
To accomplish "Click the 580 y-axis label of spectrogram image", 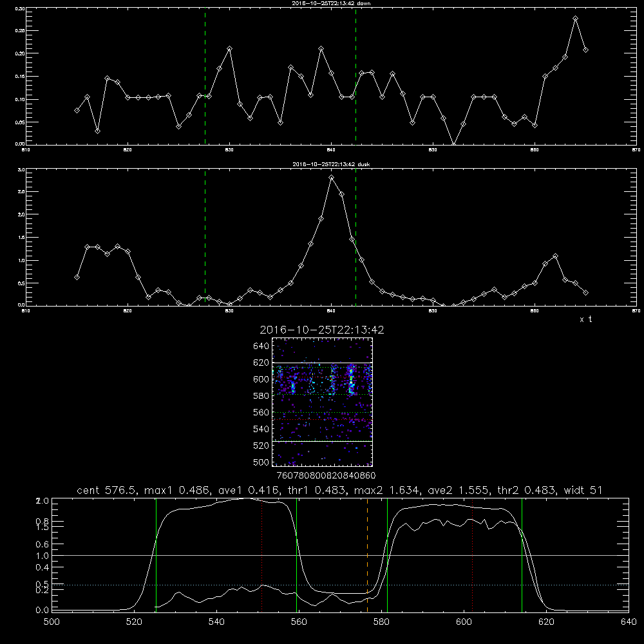I will coord(261,396).
